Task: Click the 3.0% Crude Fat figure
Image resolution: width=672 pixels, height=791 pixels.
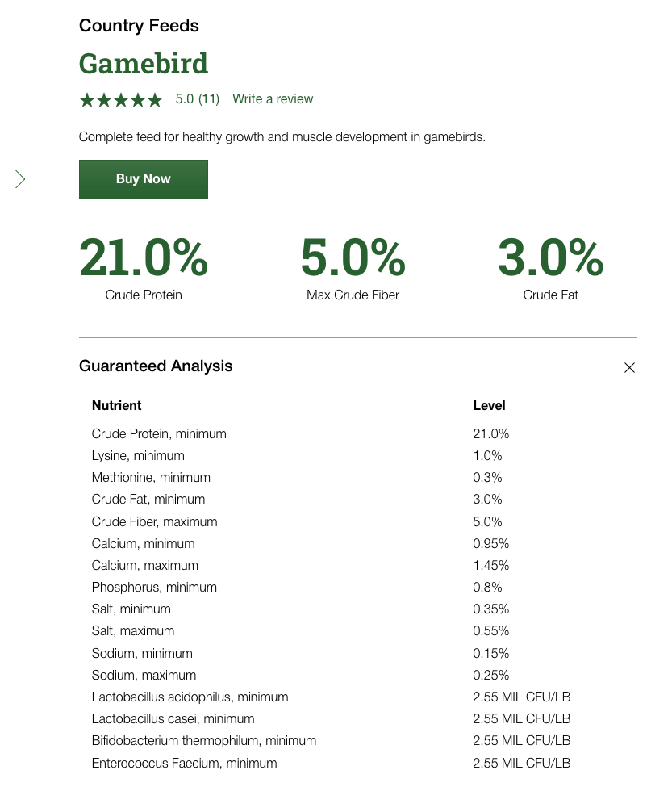Action: [x=550, y=258]
